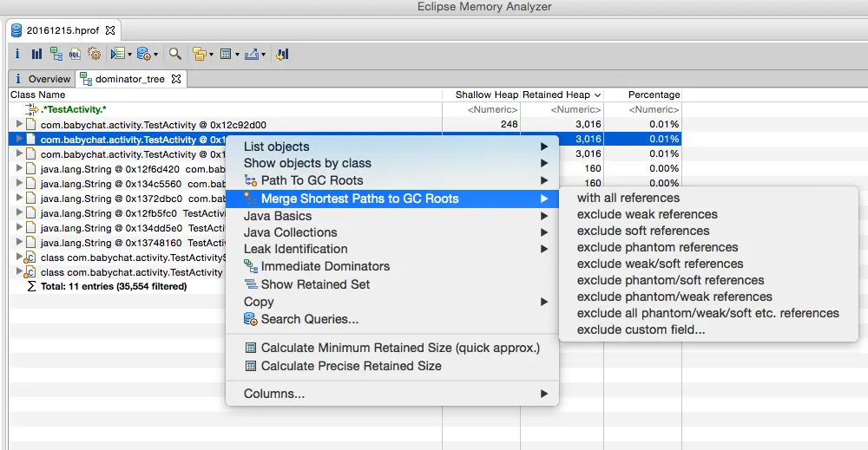Open the List objects submenu

coord(392,147)
